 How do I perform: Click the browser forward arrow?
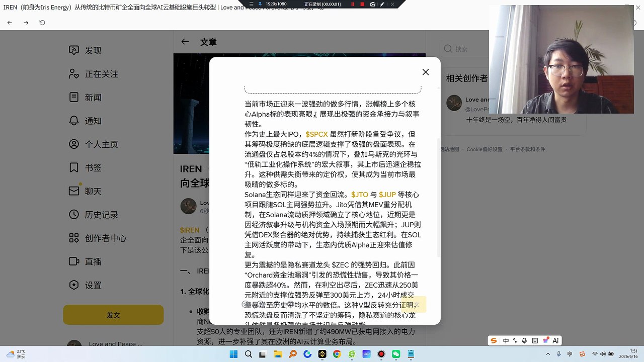[x=26, y=23]
